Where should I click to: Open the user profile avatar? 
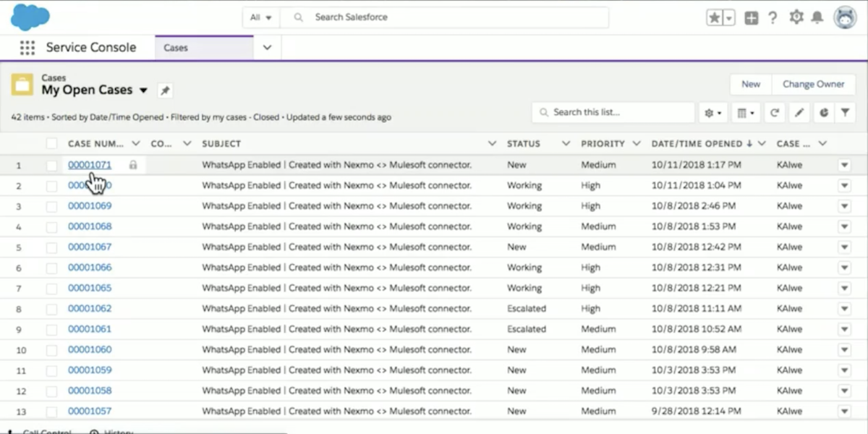(845, 17)
